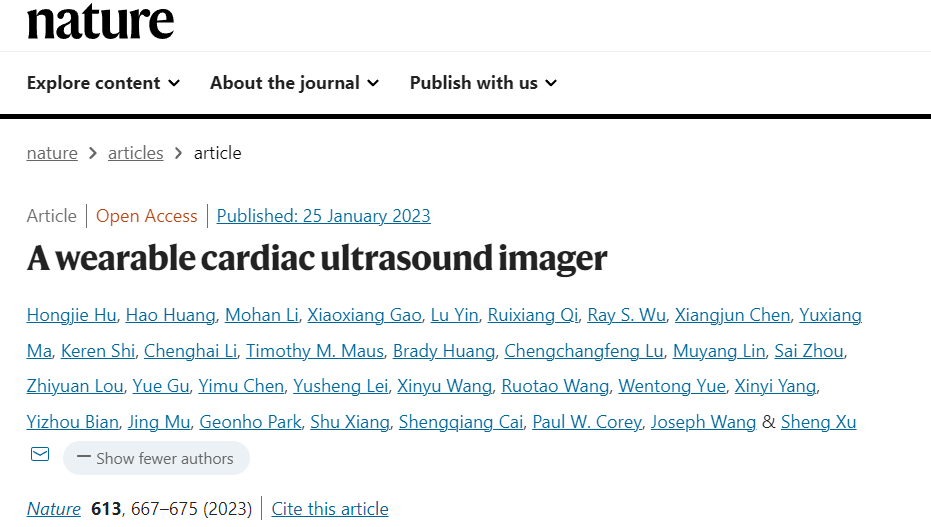
Task: Collapse list with Show fewer authors
Action: [156, 458]
